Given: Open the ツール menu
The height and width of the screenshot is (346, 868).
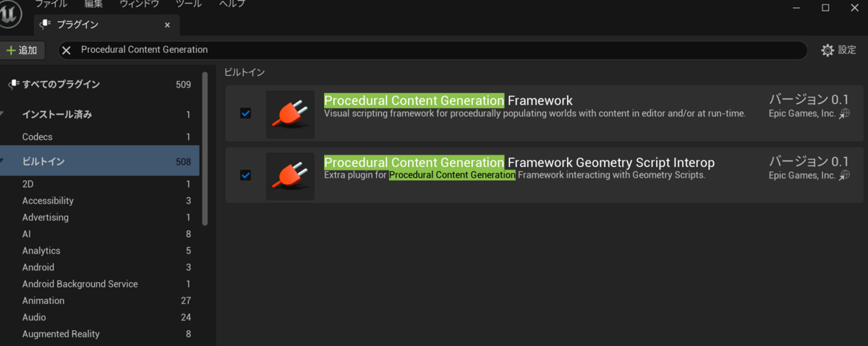Looking at the screenshot, I should (x=189, y=4).
